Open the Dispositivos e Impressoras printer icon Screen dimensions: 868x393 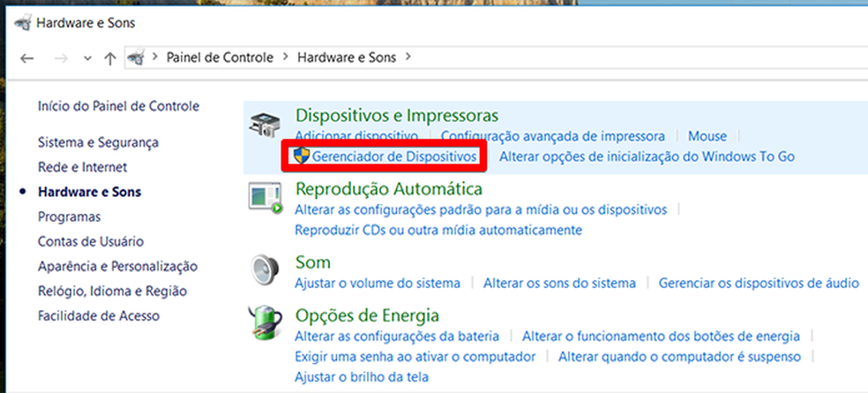263,125
